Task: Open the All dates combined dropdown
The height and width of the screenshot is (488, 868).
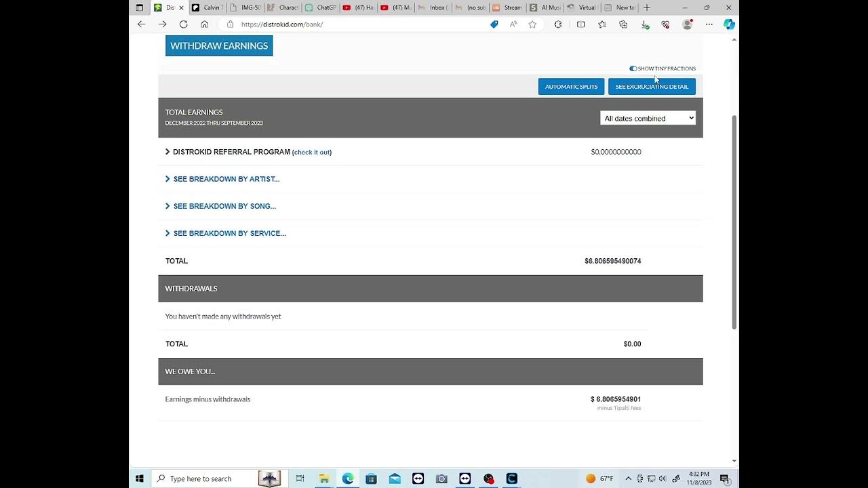Action: 648,118
